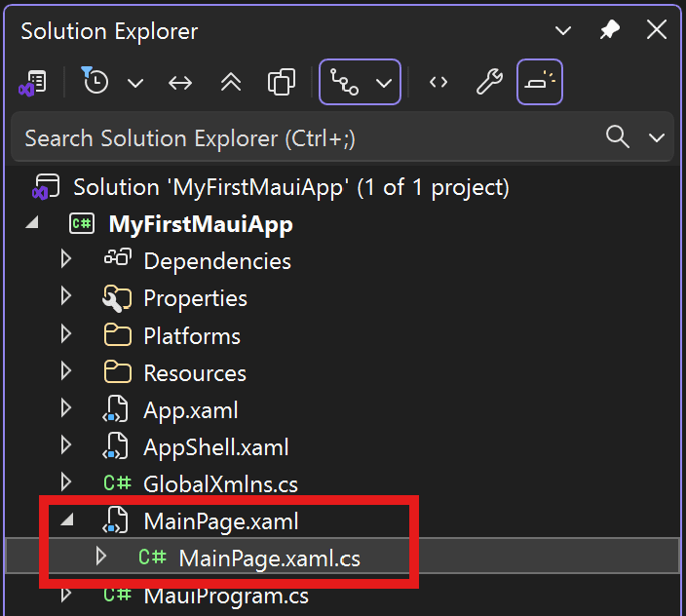
Task: Select the GlobalXmlns.cs file
Action: pos(220,484)
